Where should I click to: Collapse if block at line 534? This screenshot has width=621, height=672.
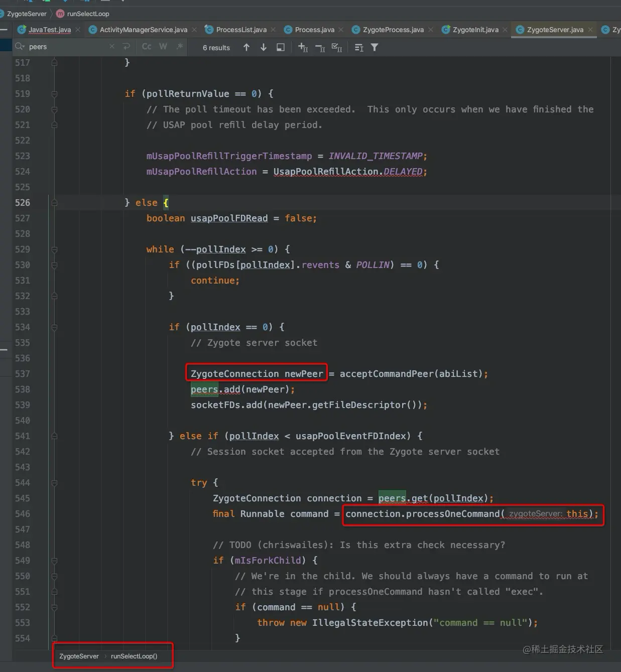(54, 327)
